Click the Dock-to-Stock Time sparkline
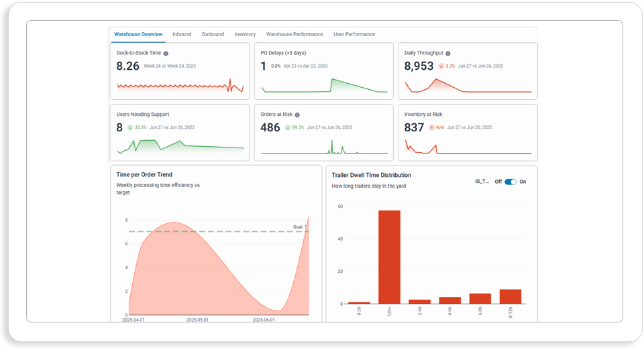This screenshot has width=644, height=362. tap(180, 86)
